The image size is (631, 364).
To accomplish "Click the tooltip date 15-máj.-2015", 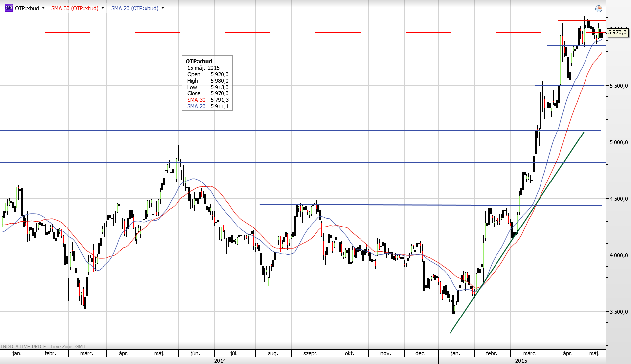I will point(203,68).
